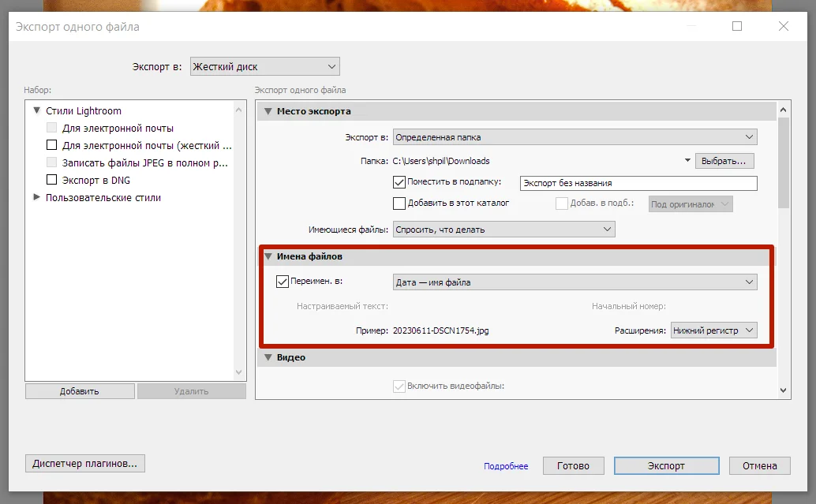The height and width of the screenshot is (504, 816).
Task: Click the 'Выбрать...' button
Action: click(x=724, y=161)
